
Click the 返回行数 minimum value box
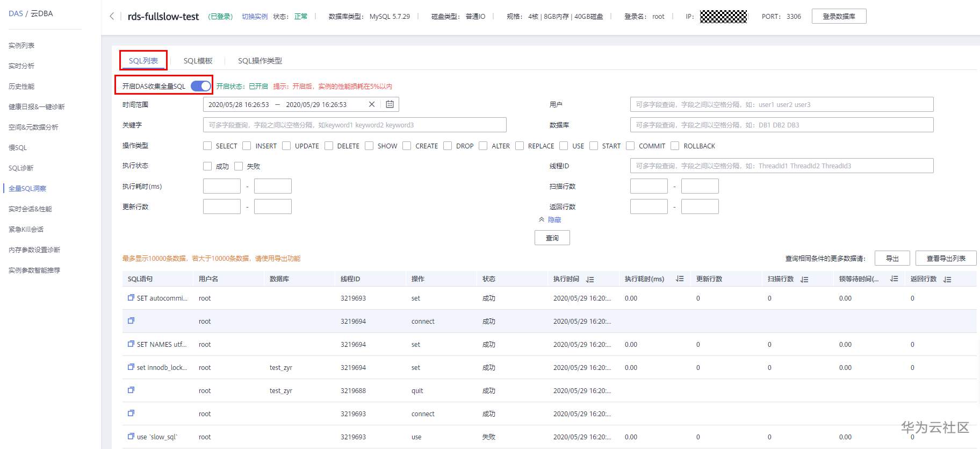[x=649, y=206]
